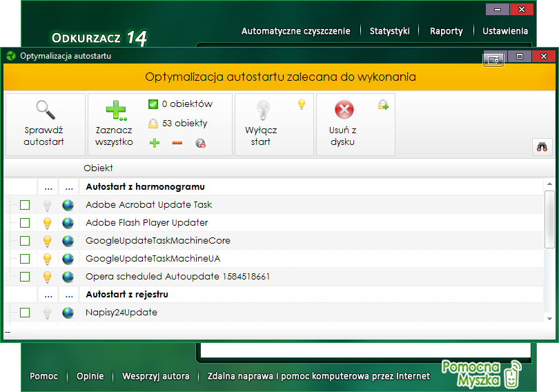
Task: Click the small red minus icon
Action: [177, 144]
